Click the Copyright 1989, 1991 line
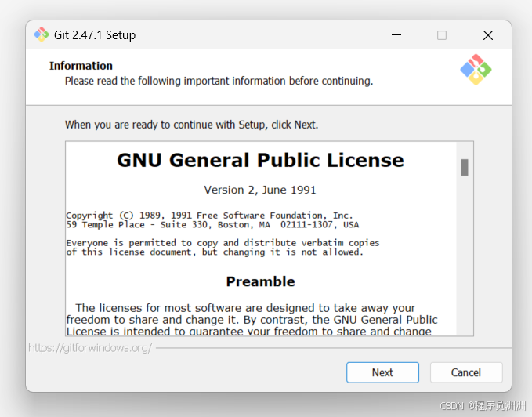Image resolution: width=532 pixels, height=417 pixels. [x=209, y=216]
